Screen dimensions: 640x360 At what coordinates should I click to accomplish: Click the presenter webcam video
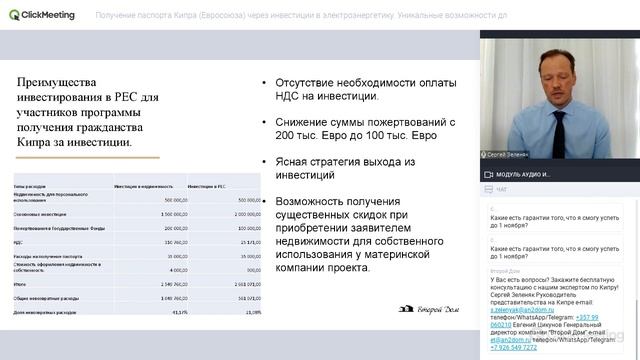pos(560,98)
